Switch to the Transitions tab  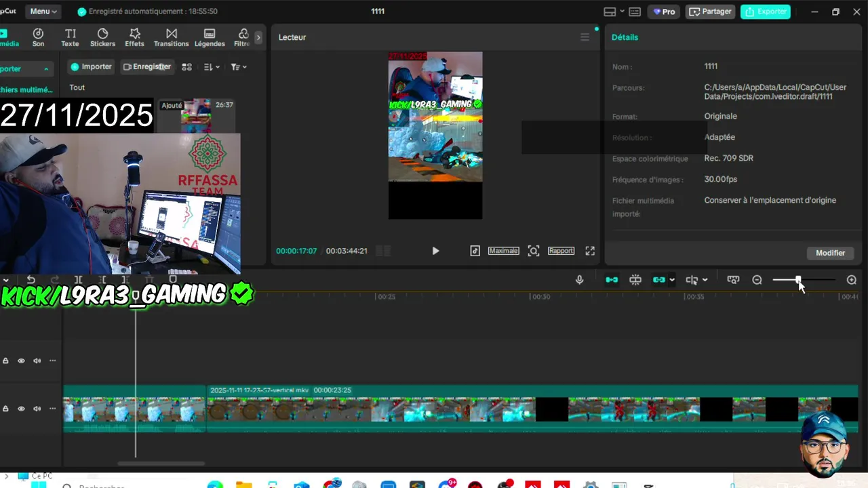click(171, 38)
